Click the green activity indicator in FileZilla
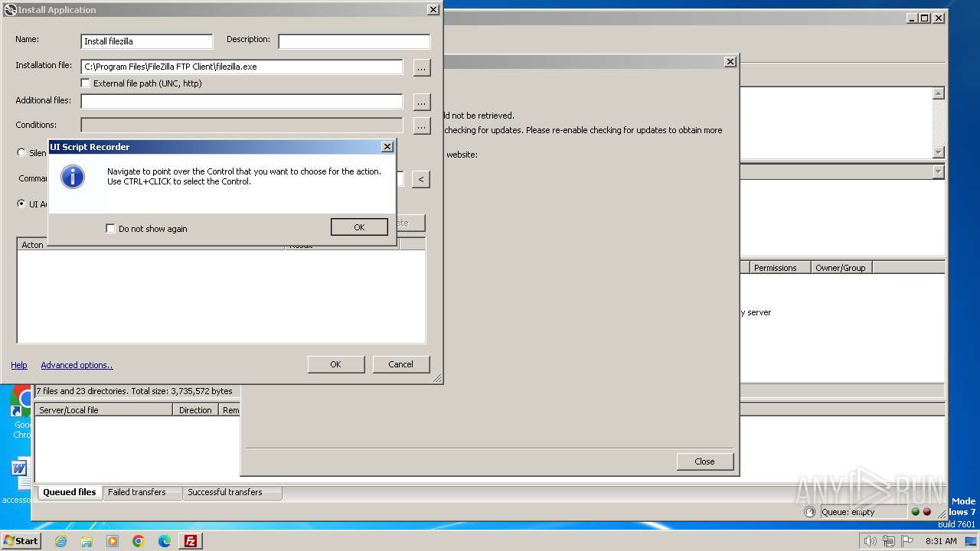Viewport: 980px width, 551px height. pos(915,512)
